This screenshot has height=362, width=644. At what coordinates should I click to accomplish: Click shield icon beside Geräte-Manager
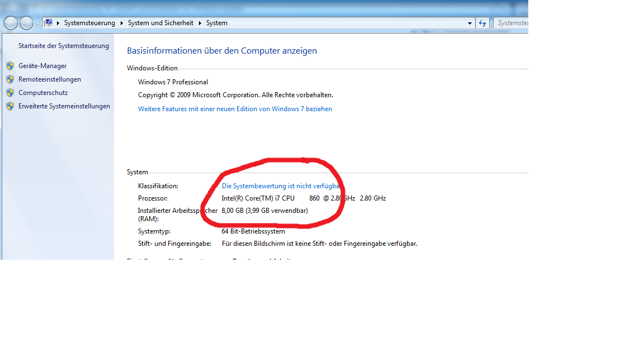click(10, 66)
